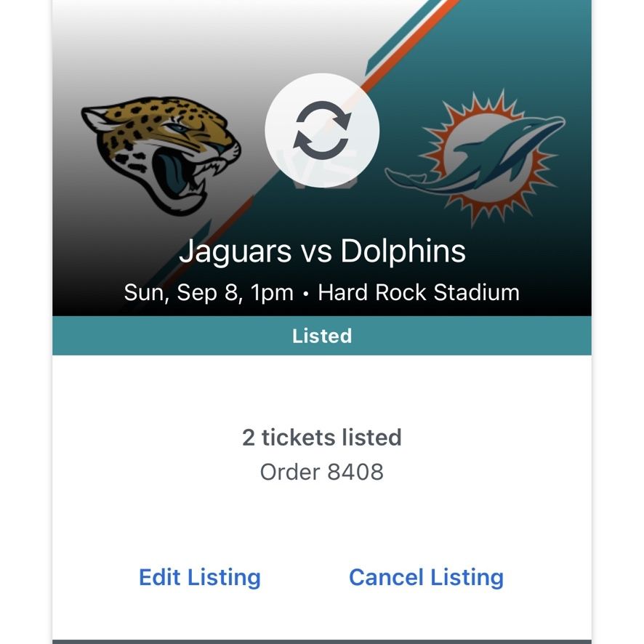Open the Edit Listing link
The image size is (644, 644).
click(x=200, y=577)
